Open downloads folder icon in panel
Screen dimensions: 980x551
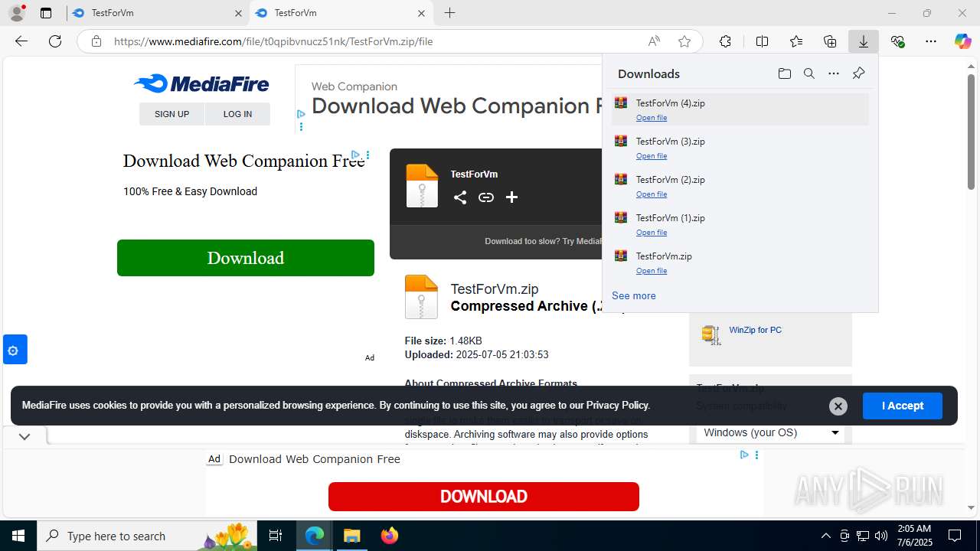784,73
